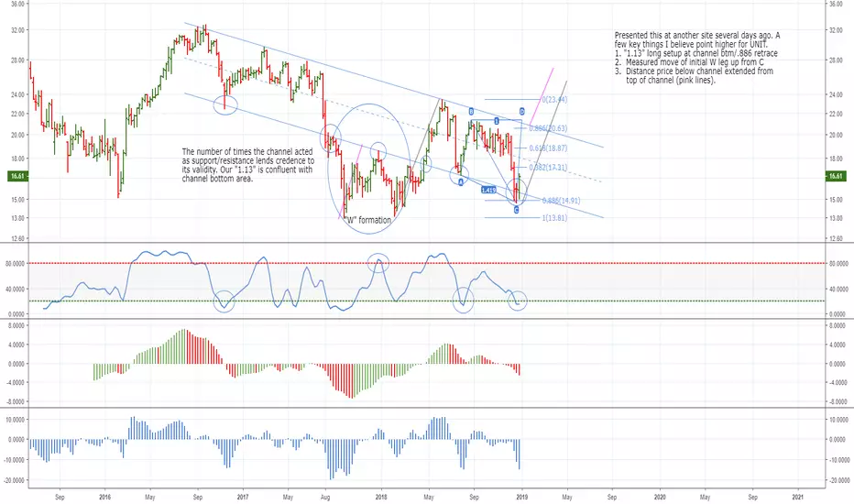Click the 22.00 label on the left price axis
The height and width of the screenshot is (504, 854).
(17, 114)
